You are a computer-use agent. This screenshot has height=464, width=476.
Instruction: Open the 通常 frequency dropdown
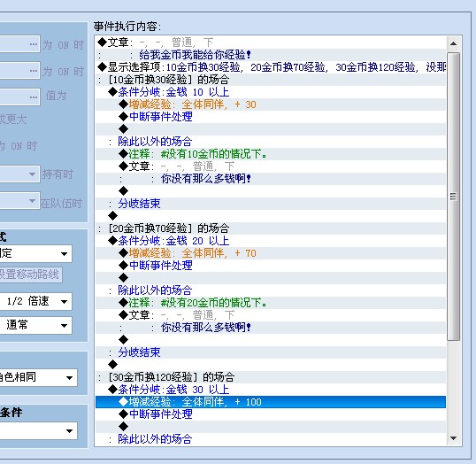click(35, 326)
